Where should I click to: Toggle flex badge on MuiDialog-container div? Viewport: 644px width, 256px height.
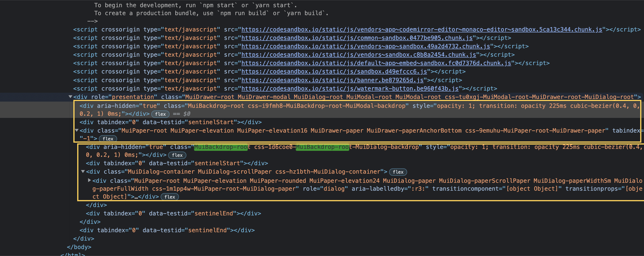[x=398, y=172]
